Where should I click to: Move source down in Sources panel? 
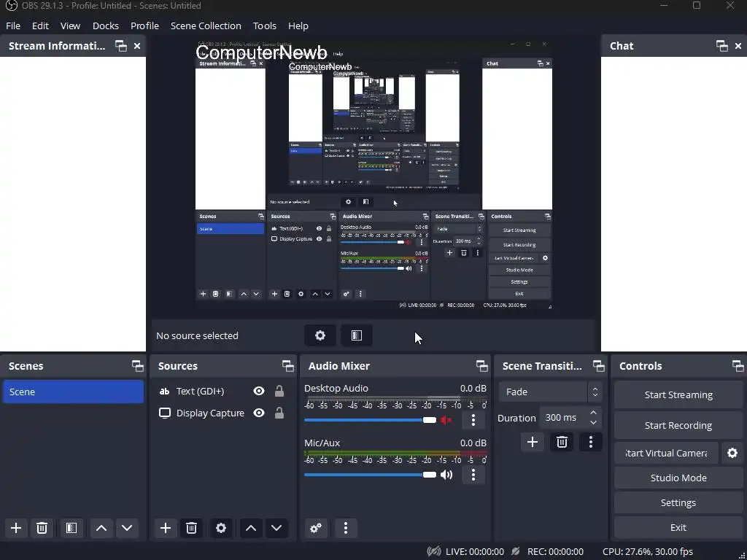276,528
